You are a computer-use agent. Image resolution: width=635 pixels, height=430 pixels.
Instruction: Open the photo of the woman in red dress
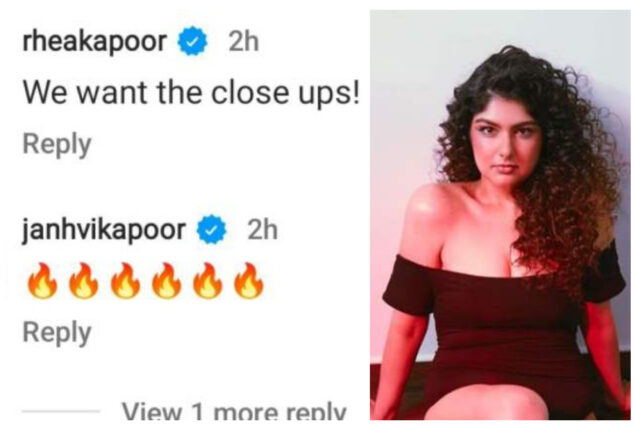500,215
